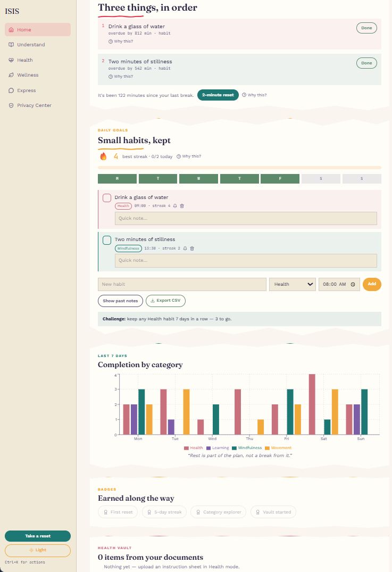Click the Express speech bubble icon

pyautogui.click(x=11, y=90)
